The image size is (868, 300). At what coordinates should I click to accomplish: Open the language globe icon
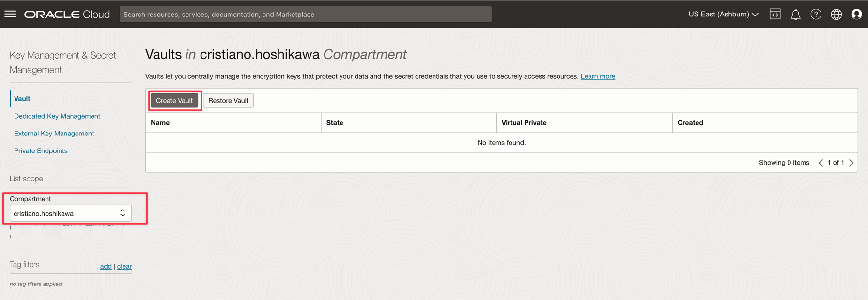[x=836, y=14]
